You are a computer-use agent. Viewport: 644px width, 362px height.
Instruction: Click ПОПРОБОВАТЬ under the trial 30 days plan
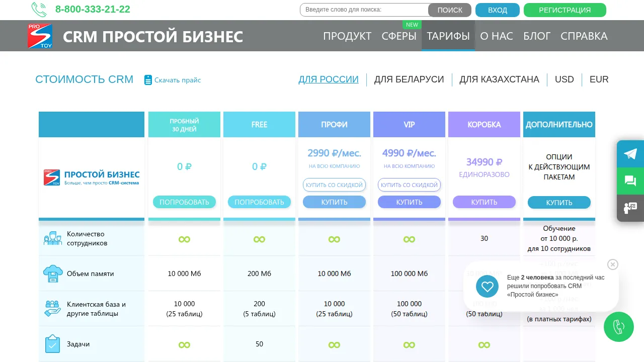coord(184,202)
